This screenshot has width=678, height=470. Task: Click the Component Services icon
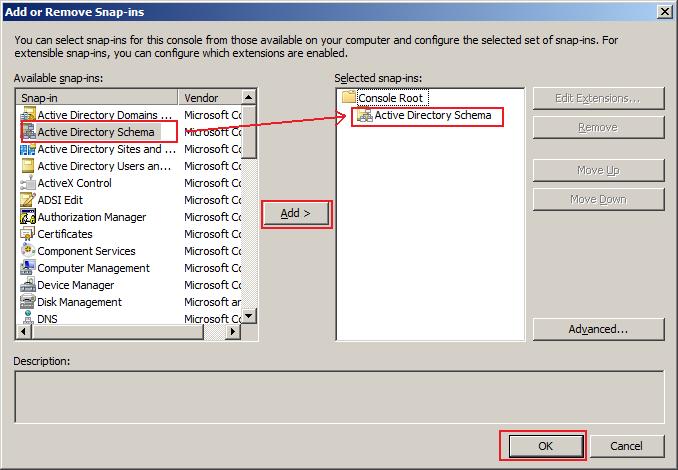pos(28,251)
